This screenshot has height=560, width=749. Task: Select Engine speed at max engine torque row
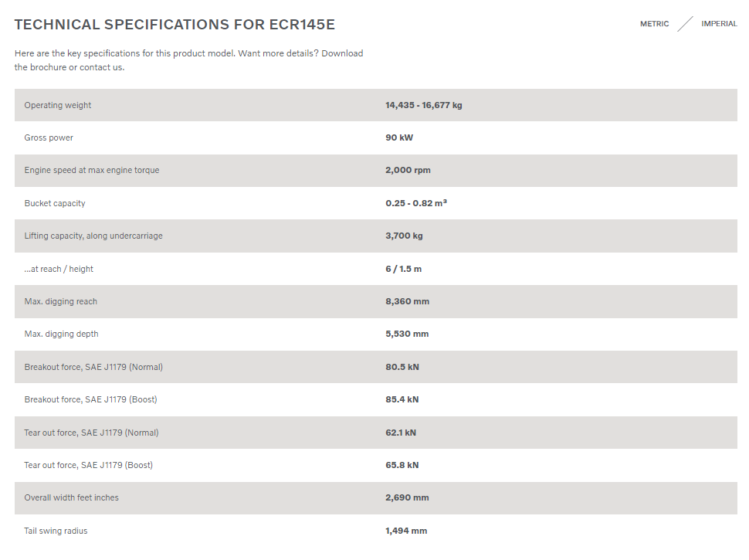click(x=376, y=170)
